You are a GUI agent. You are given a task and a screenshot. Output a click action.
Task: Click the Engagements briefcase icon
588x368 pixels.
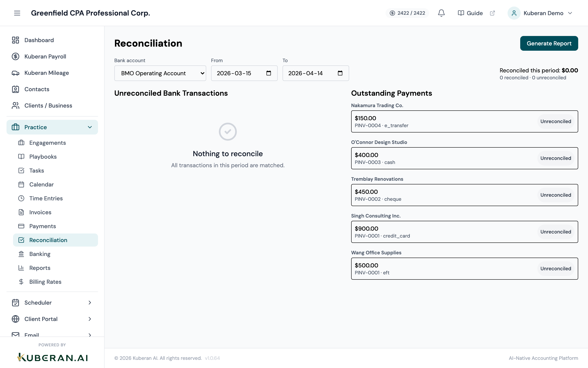21,143
